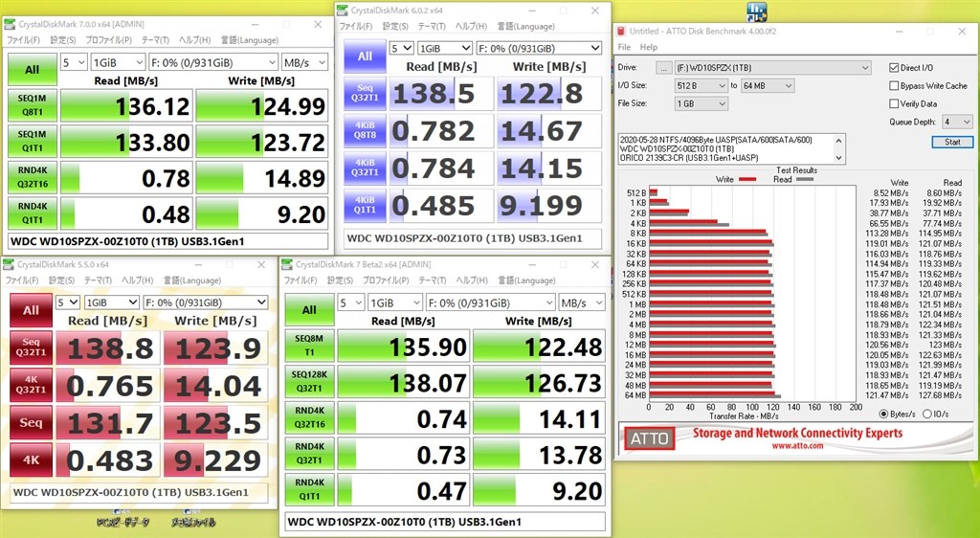Image resolution: width=980 pixels, height=538 pixels.
Task: Click ATTO logo in bottom banner
Action: (x=649, y=438)
